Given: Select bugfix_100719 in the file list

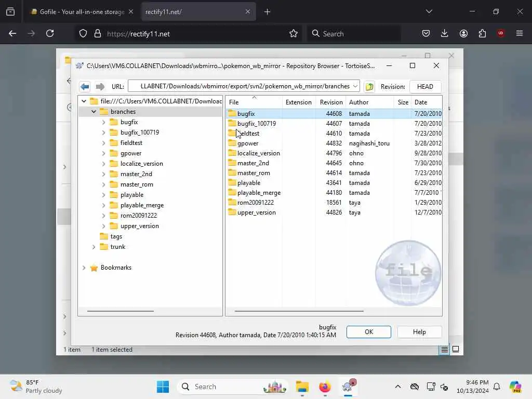Looking at the screenshot, I should [x=257, y=124].
